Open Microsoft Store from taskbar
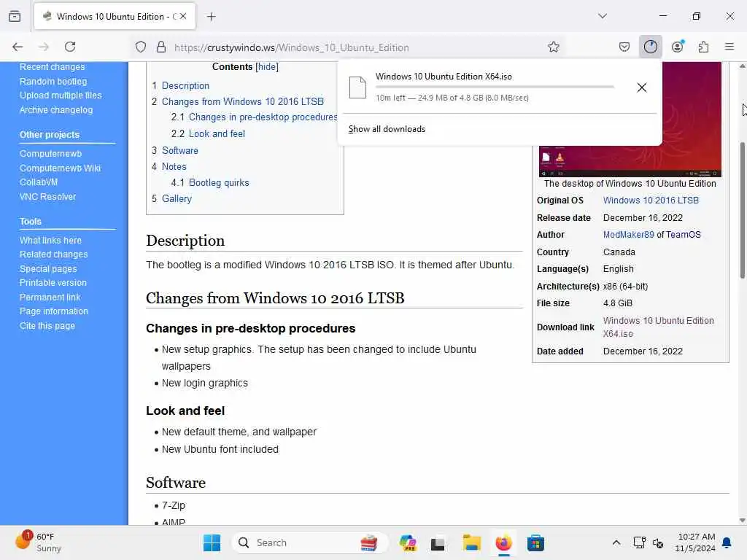The image size is (747, 560). [x=535, y=542]
